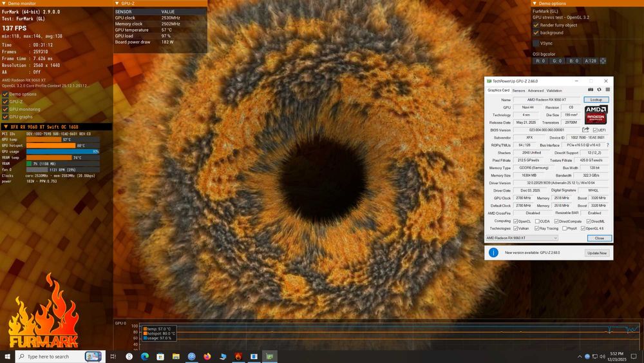Show hidden system tray icons

[580, 357]
